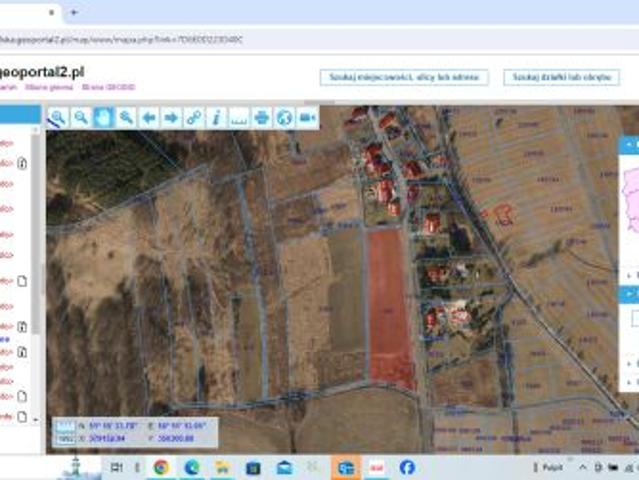The image size is (639, 480).
Task: Go to next map view arrow
Action: tap(171, 118)
